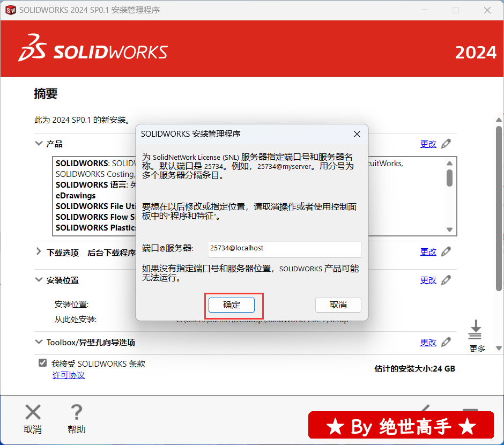Screen dimensions: 504x445
Task: Click the summary page vertical scrollbar thumb
Action: coord(499,208)
